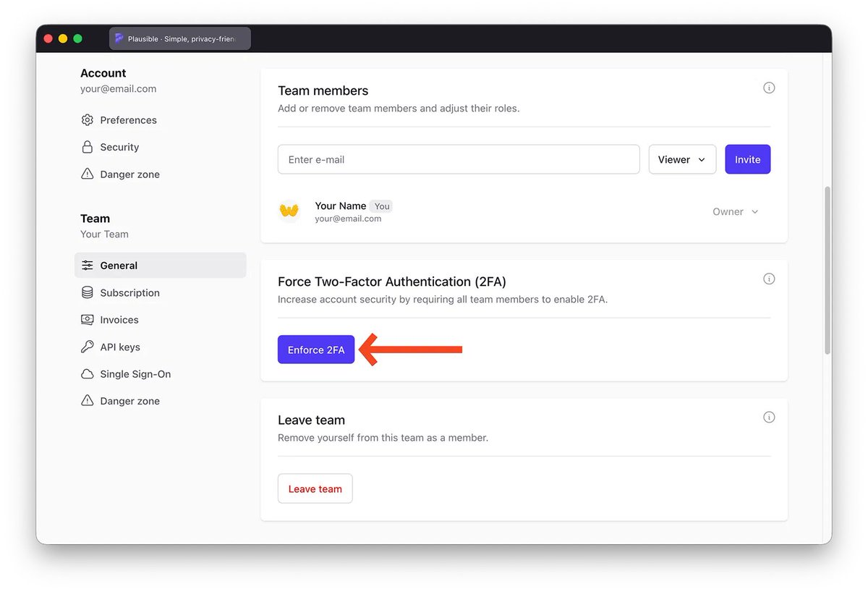Open the Viewer role dropdown
This screenshot has width=868, height=592.
pos(682,159)
